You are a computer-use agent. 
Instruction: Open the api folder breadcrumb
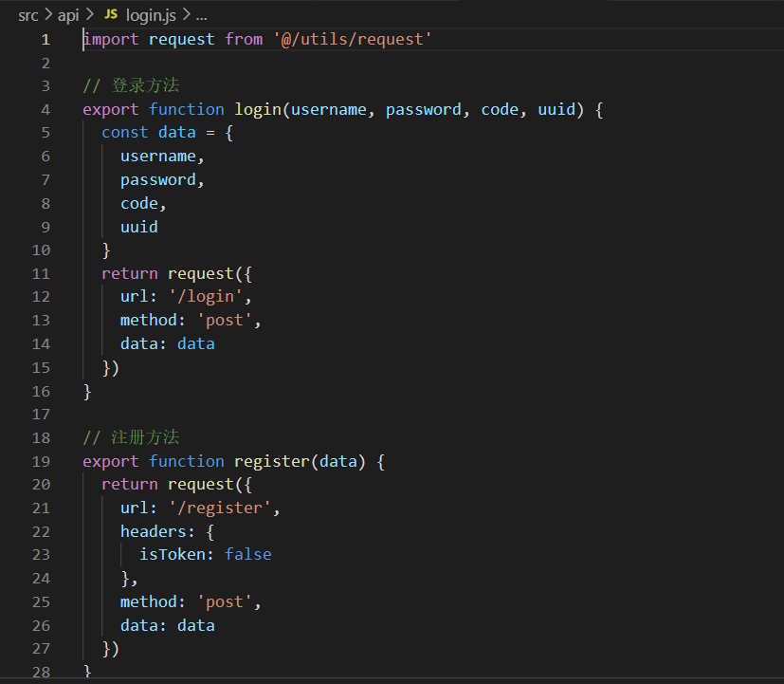pyautogui.click(x=68, y=15)
